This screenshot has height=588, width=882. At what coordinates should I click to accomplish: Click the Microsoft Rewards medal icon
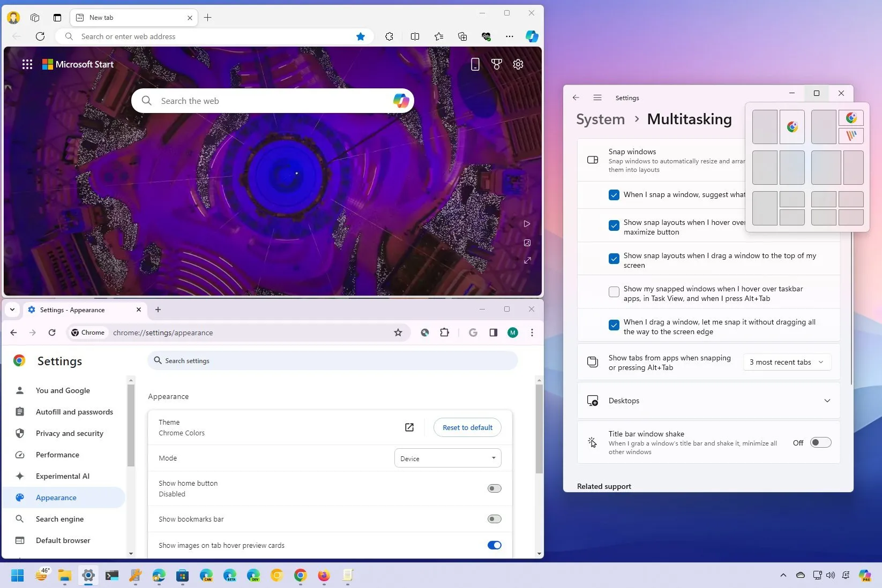tap(496, 64)
